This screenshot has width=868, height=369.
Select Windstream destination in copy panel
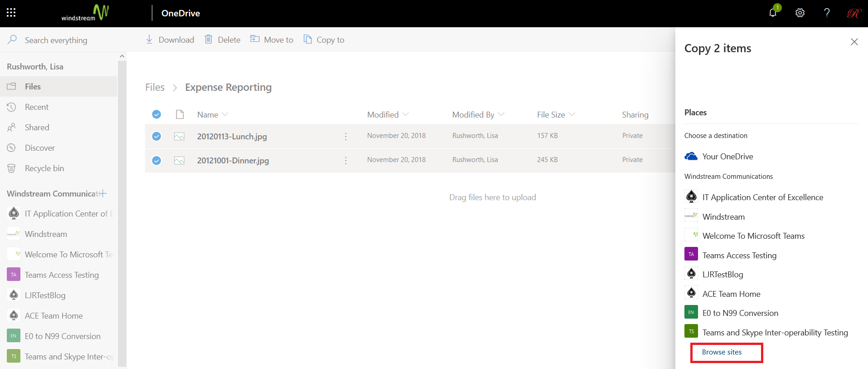(715, 216)
